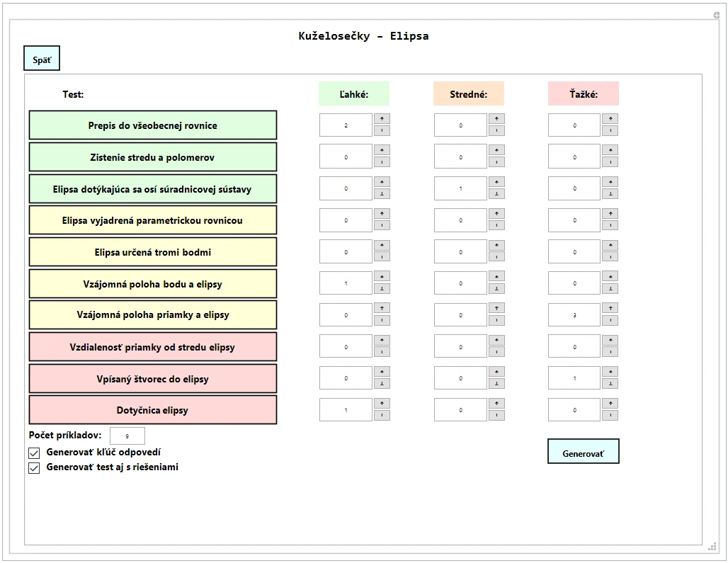Increase Ľahké count for parametrickou rovnicou row
The image size is (728, 563).
tap(382, 213)
